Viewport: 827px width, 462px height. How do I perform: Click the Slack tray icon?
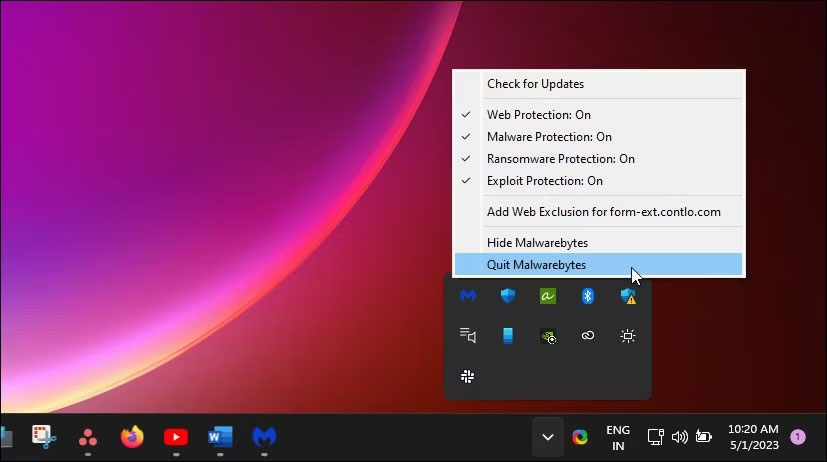(x=467, y=376)
